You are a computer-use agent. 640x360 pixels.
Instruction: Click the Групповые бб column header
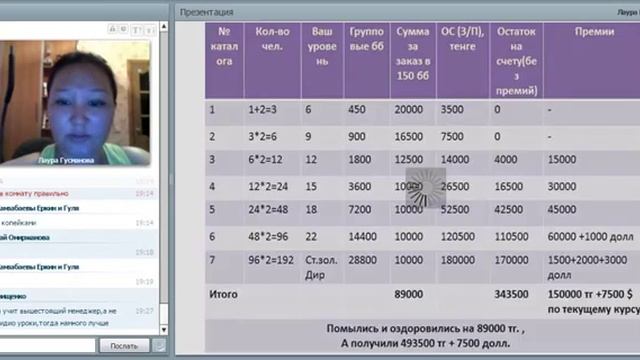click(367, 39)
